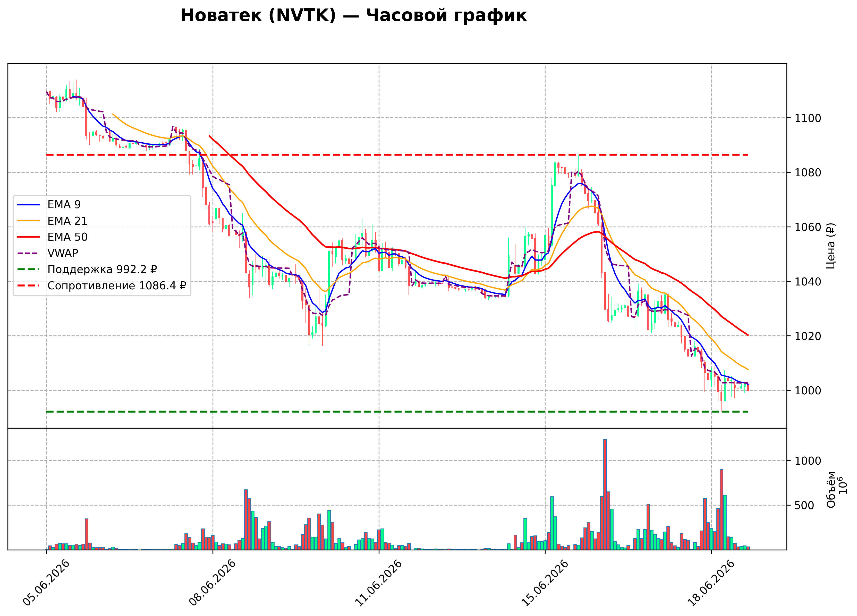
Task: Pick the green dashed sample beside Поддержка
Action: pos(28,270)
